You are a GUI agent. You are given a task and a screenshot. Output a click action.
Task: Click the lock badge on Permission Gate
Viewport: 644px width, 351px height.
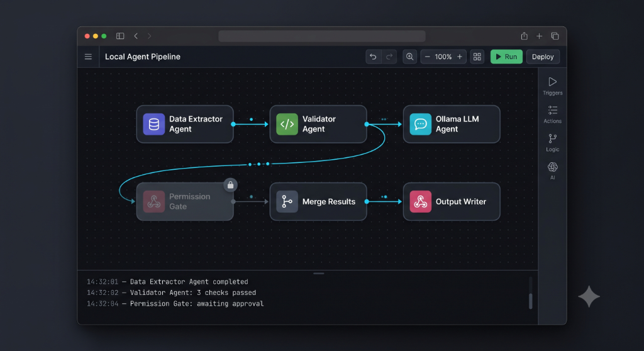[230, 185]
